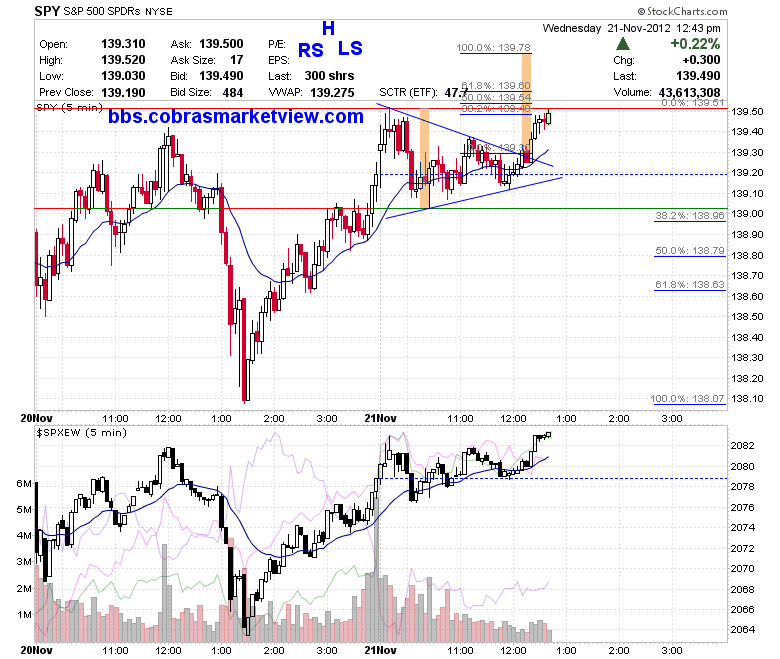The width and height of the screenshot is (780, 659).
Task: Click the VWAP 139.275 value
Action: [332, 93]
